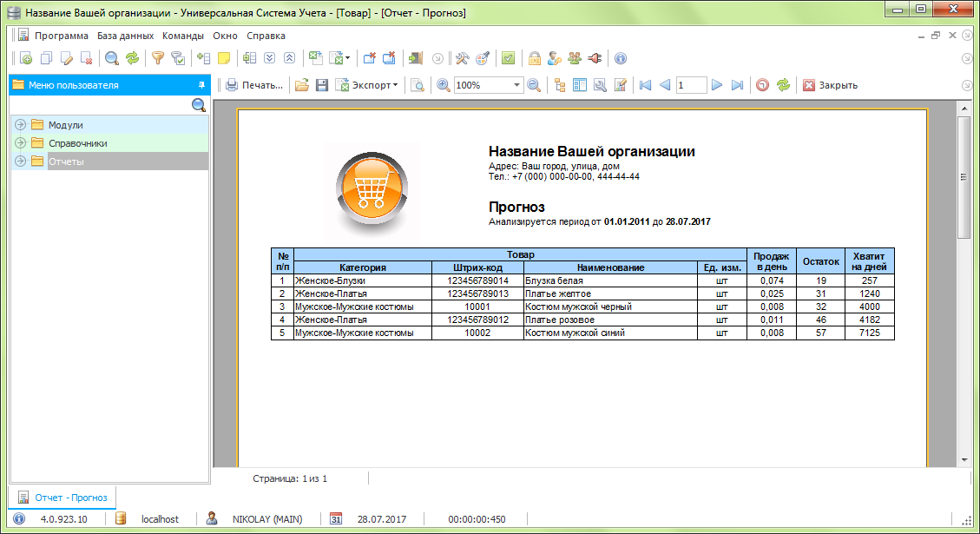Click the status bar calendar icon

pos(336,518)
